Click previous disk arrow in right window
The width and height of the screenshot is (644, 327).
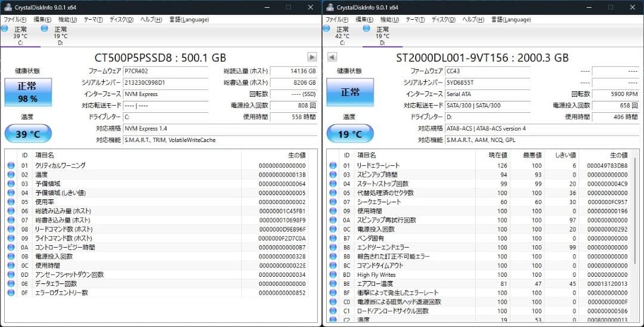click(x=332, y=57)
